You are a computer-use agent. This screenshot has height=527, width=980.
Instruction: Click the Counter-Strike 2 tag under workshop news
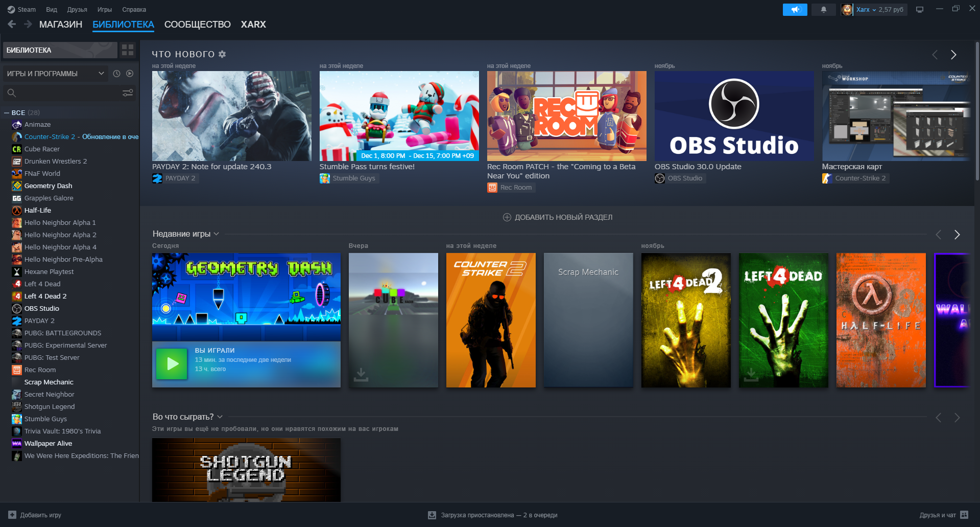(x=855, y=178)
